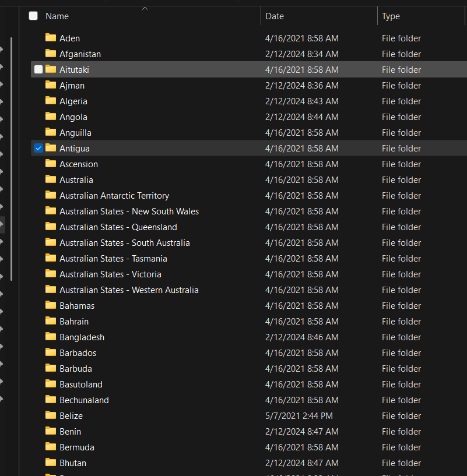
Task: Click the folder icon beside Ajman
Action: coord(51,85)
